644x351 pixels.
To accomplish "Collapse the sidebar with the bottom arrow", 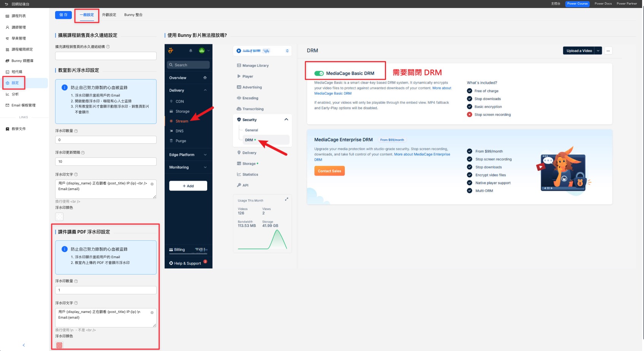I will [x=24, y=345].
